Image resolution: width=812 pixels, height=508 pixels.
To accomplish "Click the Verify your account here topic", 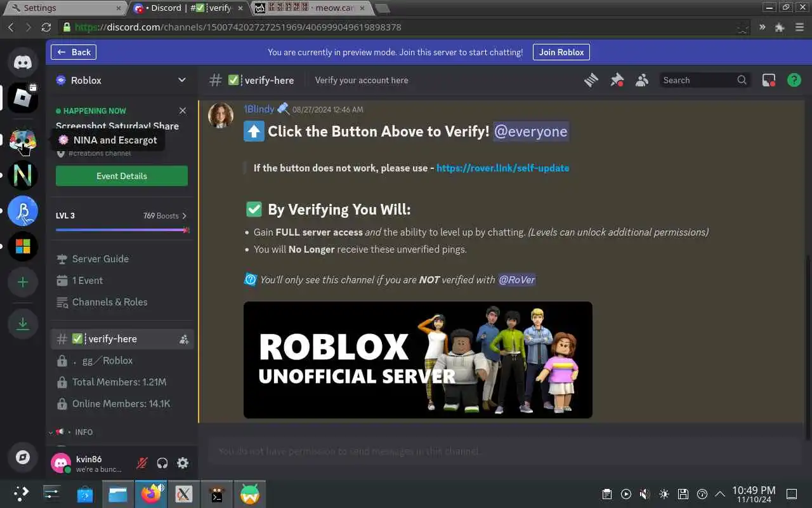I will [x=362, y=80].
